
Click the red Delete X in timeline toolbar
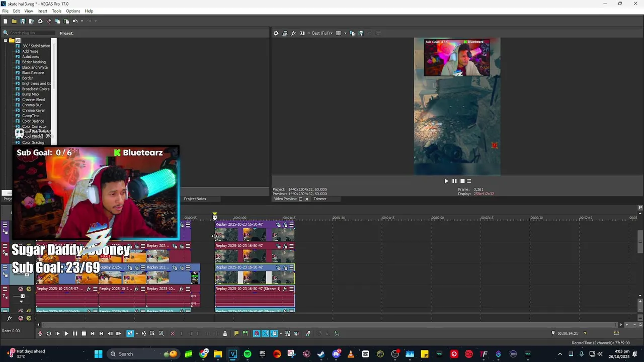(173, 333)
